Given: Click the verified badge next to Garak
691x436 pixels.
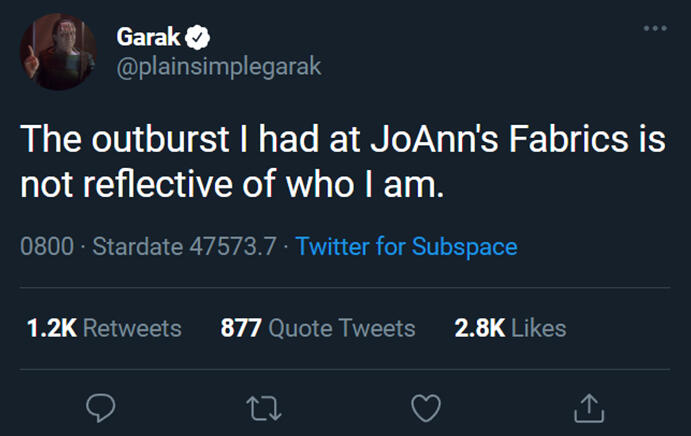Looking at the screenshot, I should point(200,38).
